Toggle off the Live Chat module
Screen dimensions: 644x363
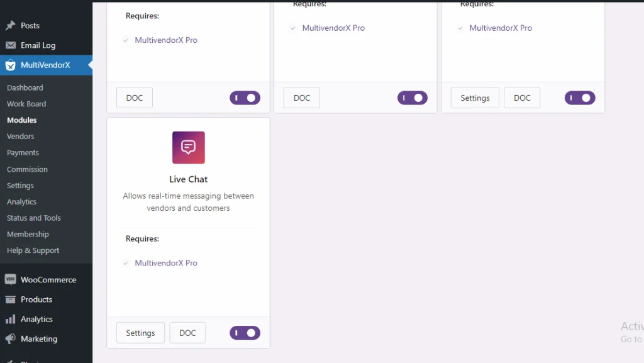tap(245, 333)
